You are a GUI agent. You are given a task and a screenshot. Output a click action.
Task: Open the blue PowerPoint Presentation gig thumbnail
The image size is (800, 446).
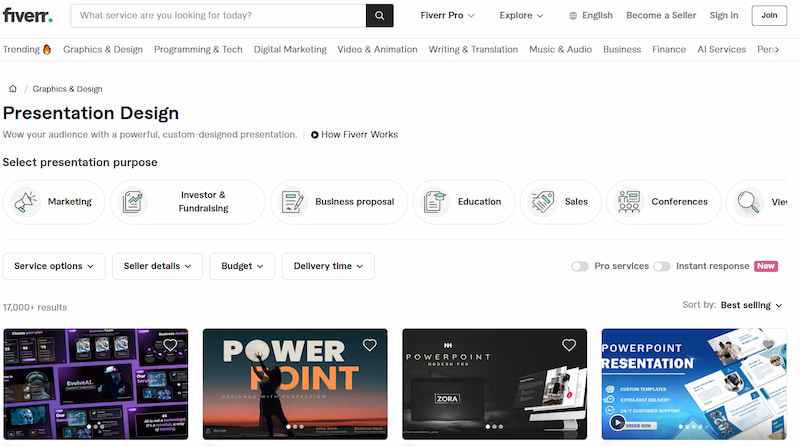pos(694,384)
